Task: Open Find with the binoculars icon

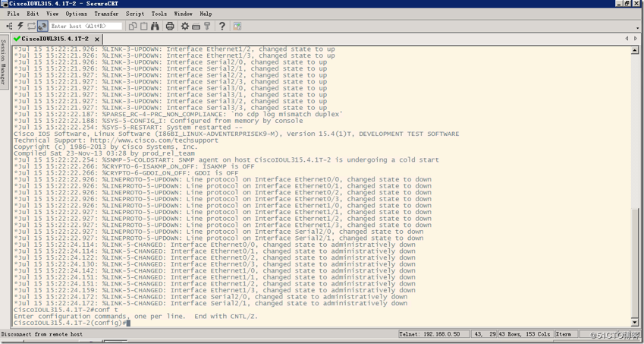Action: point(155,27)
